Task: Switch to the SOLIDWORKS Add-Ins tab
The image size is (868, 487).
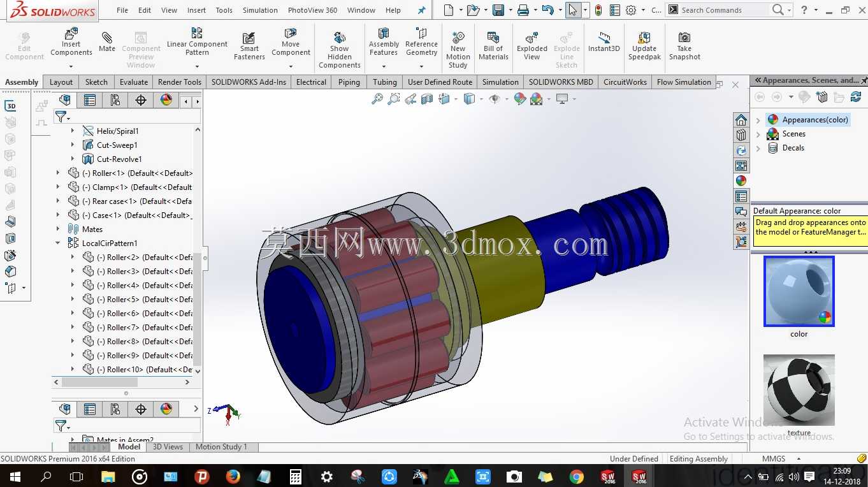Action: click(x=249, y=82)
